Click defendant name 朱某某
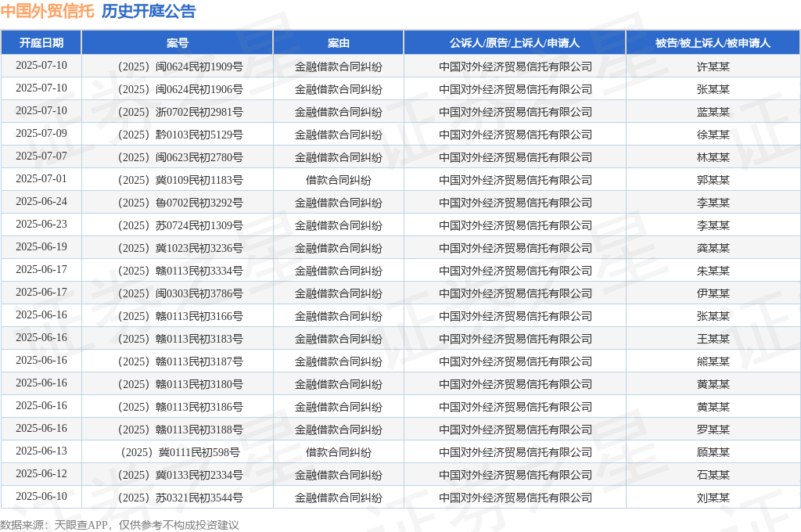Viewport: 801px width, 532px height. pos(713,271)
